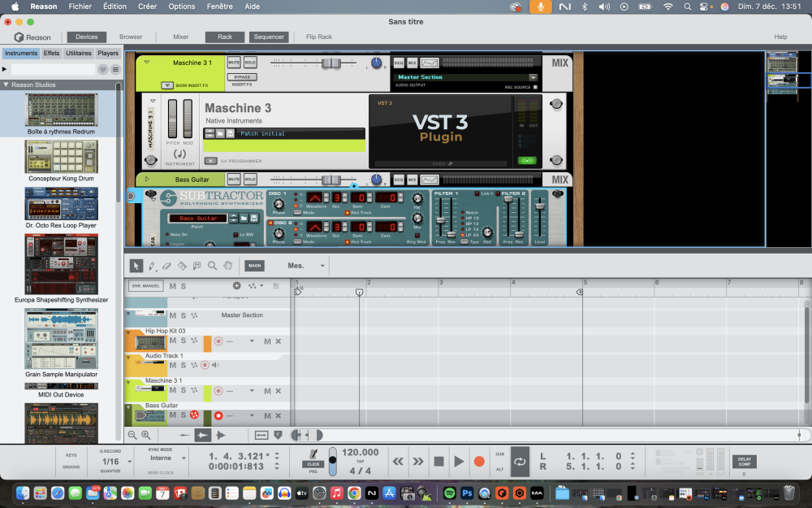Toggle the loop button in transport
The image size is (812, 508).
click(x=520, y=462)
